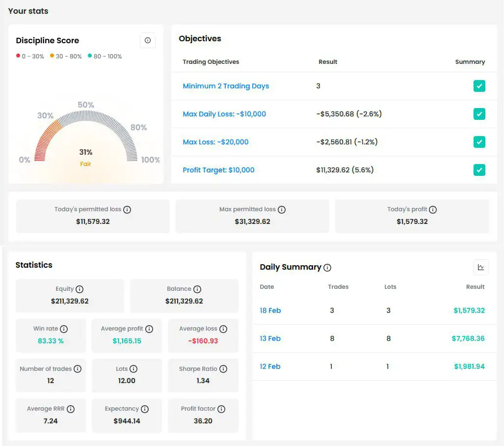
Task: Click info icon next to Max permitted loss
Action: pyautogui.click(x=282, y=210)
